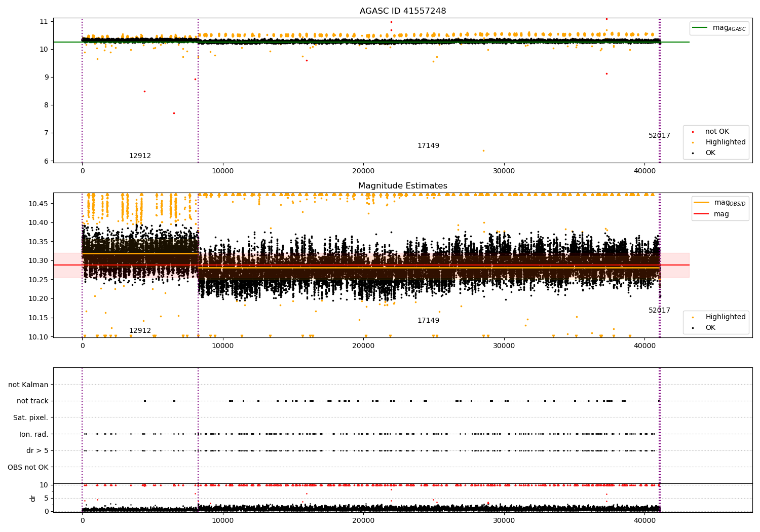Click the "Sat. pixel." row label
Viewport: 760px width, 532px height.
tap(30, 418)
